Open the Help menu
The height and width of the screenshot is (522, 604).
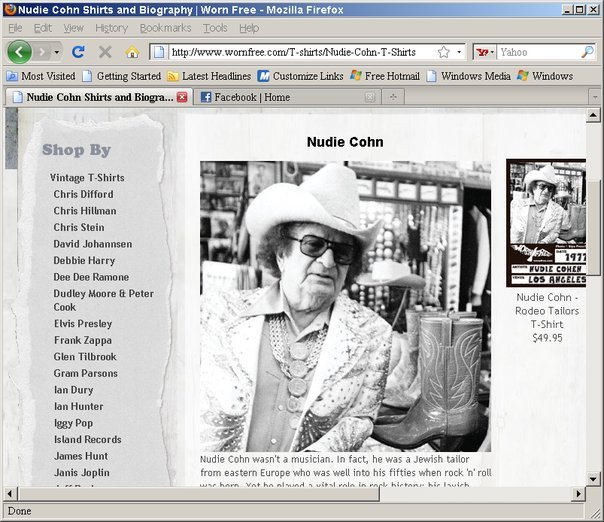tap(249, 28)
